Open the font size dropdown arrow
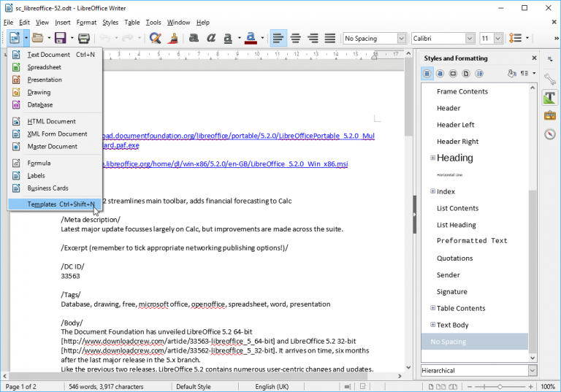The height and width of the screenshot is (392, 561). click(x=498, y=38)
